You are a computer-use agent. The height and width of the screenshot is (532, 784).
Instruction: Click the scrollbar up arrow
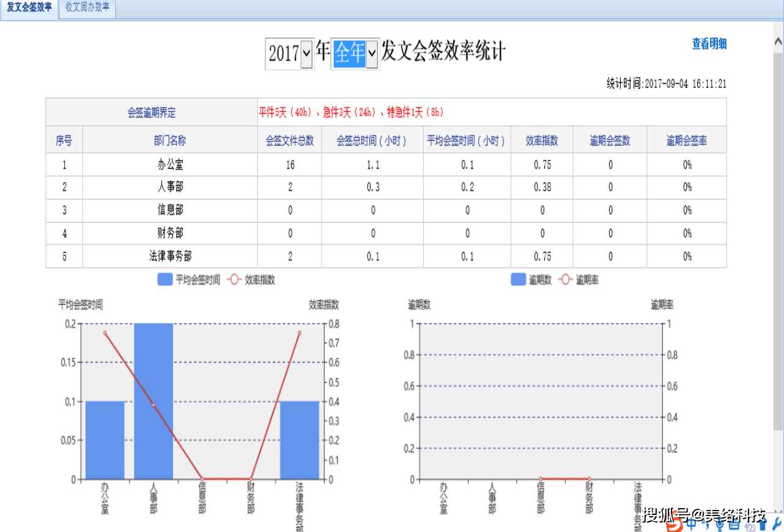click(778, 42)
